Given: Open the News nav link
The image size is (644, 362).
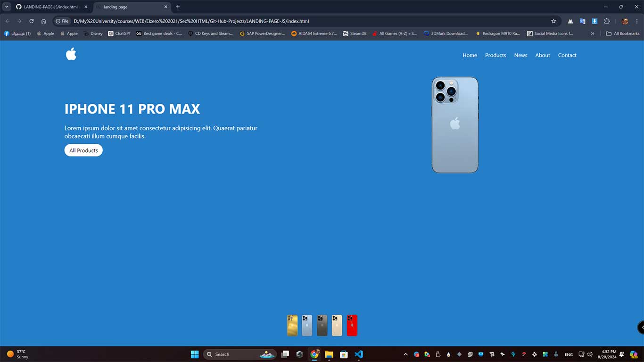Looking at the screenshot, I should [520, 55].
